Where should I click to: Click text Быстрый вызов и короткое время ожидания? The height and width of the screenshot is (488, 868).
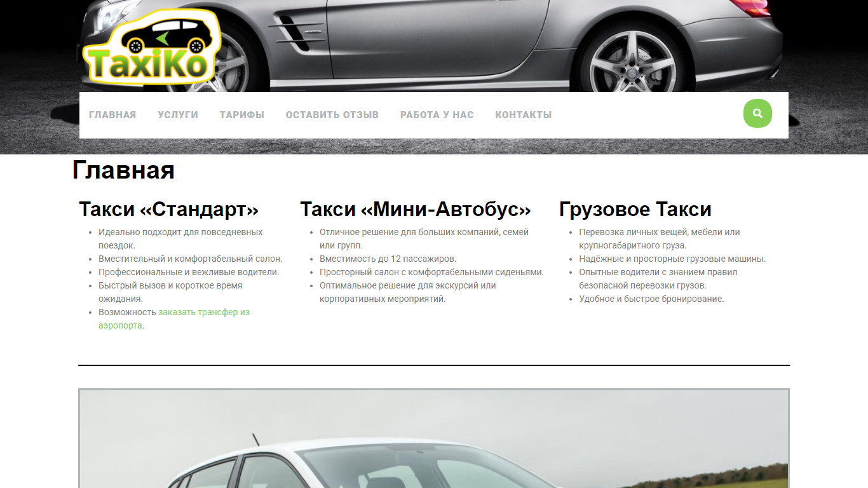pyautogui.click(x=170, y=292)
